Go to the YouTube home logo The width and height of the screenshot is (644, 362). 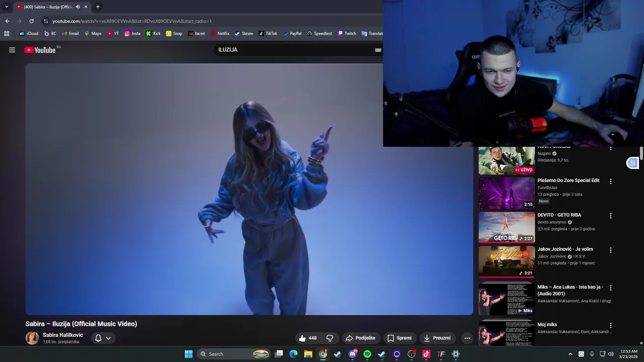pos(40,50)
